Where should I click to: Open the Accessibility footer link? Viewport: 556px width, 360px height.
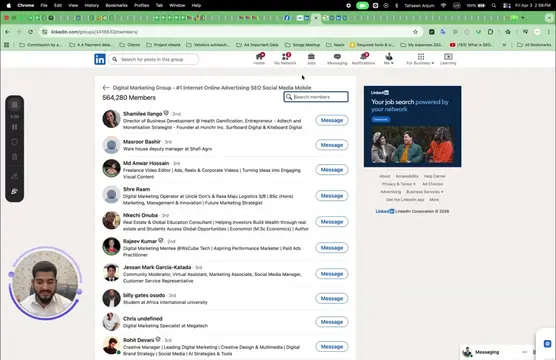pos(407,176)
